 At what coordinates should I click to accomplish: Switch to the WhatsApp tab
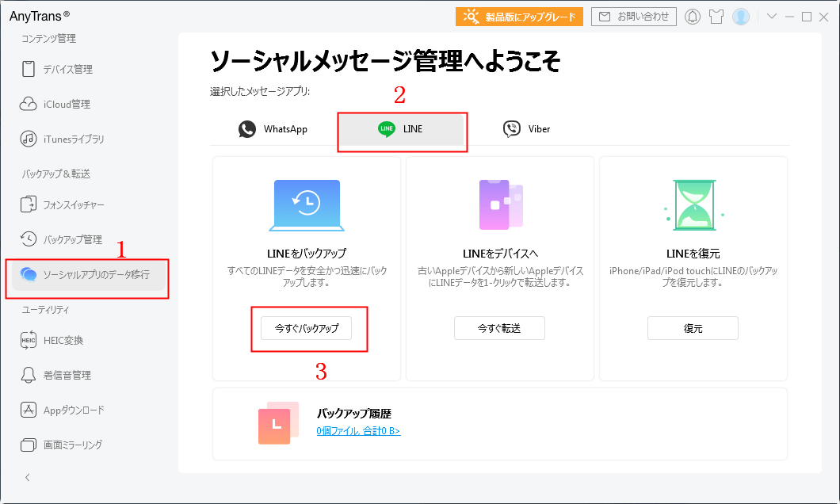pos(273,128)
